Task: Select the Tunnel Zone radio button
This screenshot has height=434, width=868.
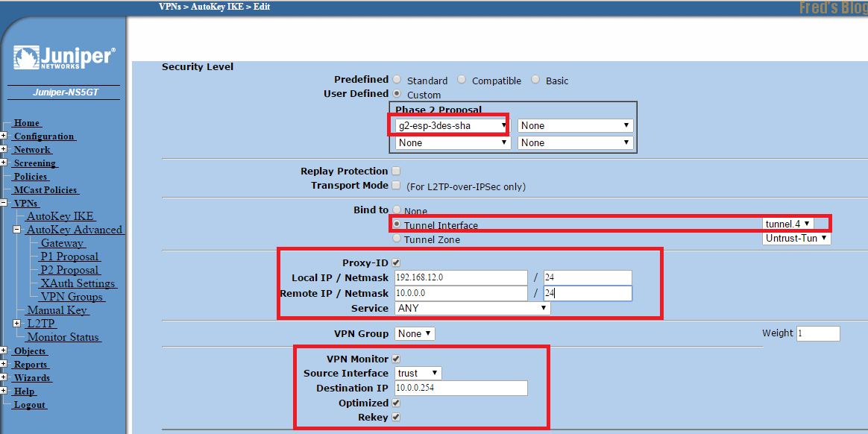Action: (x=397, y=239)
